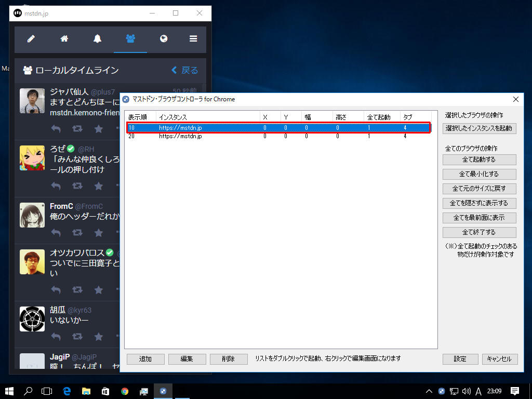Image resolution: width=532 pixels, height=399 pixels.
Task: Click the 全て終了する button
Action: click(x=480, y=232)
